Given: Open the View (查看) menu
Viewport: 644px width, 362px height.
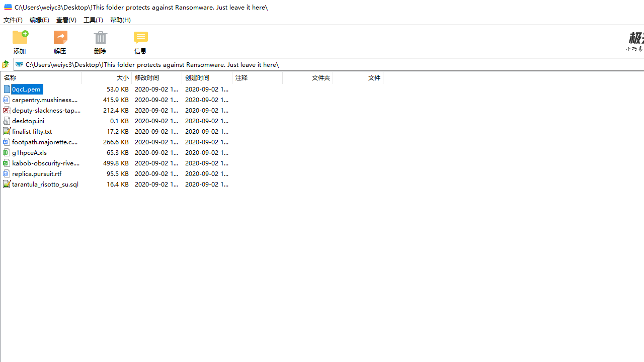Looking at the screenshot, I should pos(66,20).
